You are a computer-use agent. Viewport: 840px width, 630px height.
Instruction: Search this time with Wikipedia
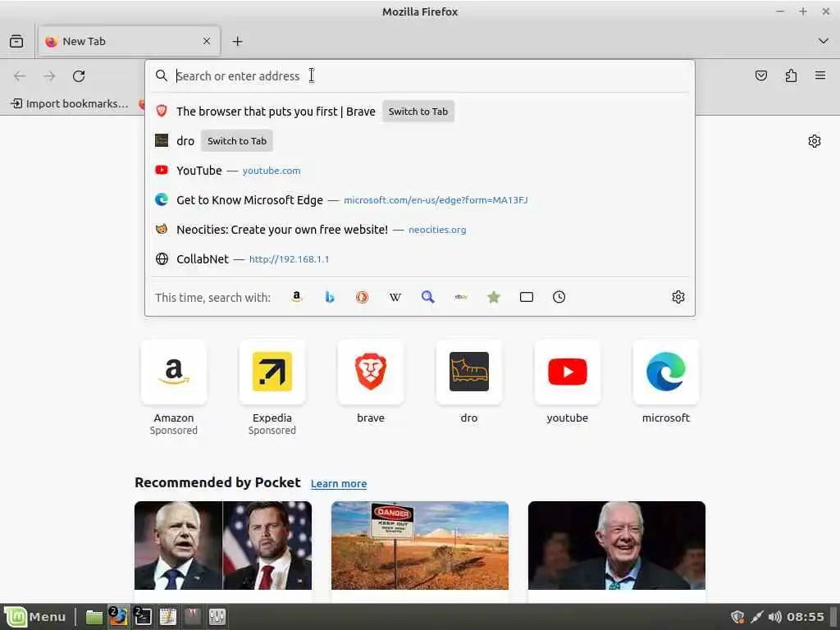point(395,297)
